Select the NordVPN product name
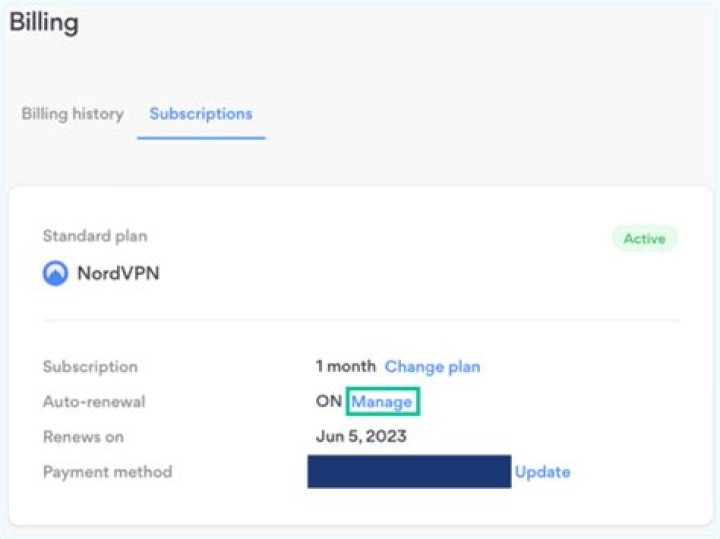This screenshot has height=539, width=720. 118,273
